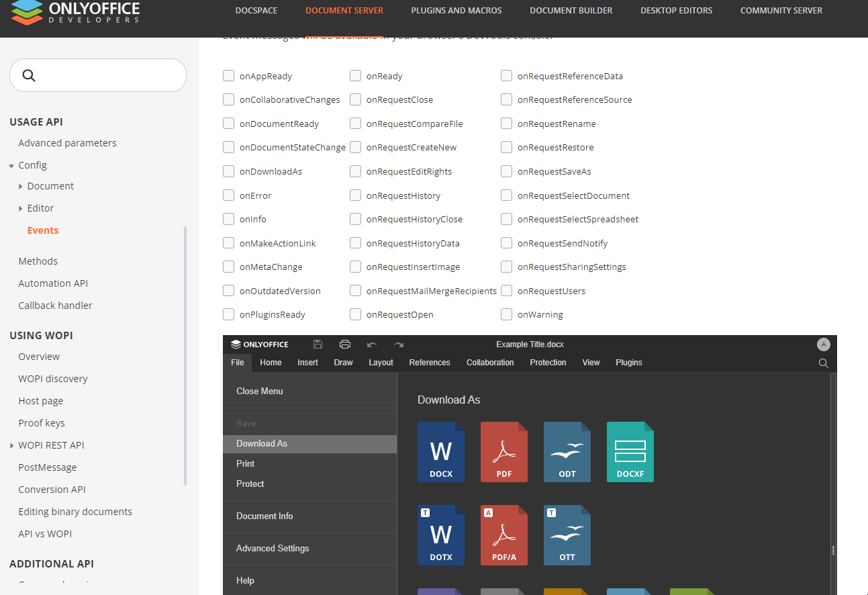Screen dimensions: 868x595
Task: Click the ONLYOFFICE Developers logo
Action: coord(75,12)
